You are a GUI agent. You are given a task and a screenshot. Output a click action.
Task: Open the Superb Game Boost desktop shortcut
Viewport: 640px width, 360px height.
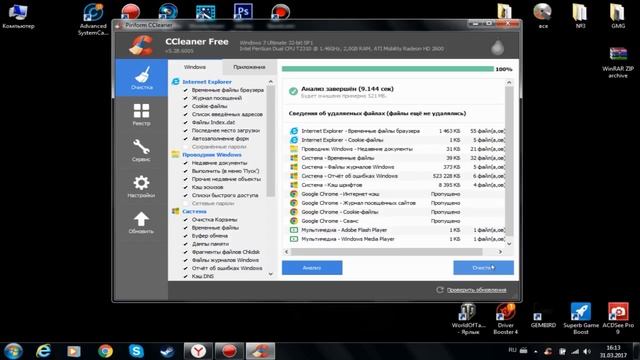pos(581,319)
